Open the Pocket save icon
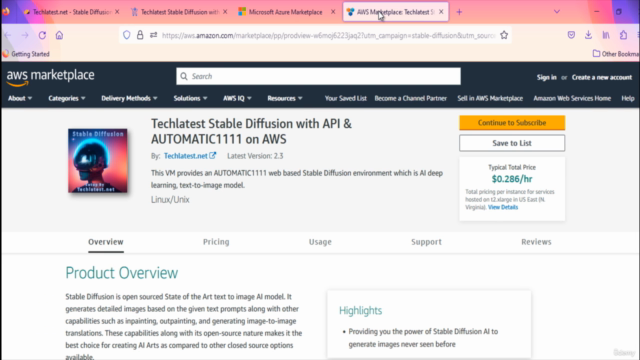 point(571,35)
